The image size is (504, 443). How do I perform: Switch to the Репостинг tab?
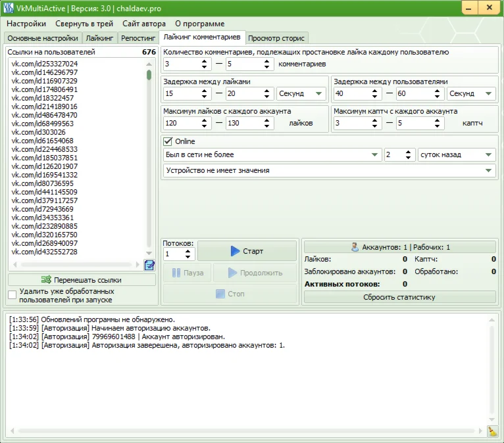click(x=138, y=38)
